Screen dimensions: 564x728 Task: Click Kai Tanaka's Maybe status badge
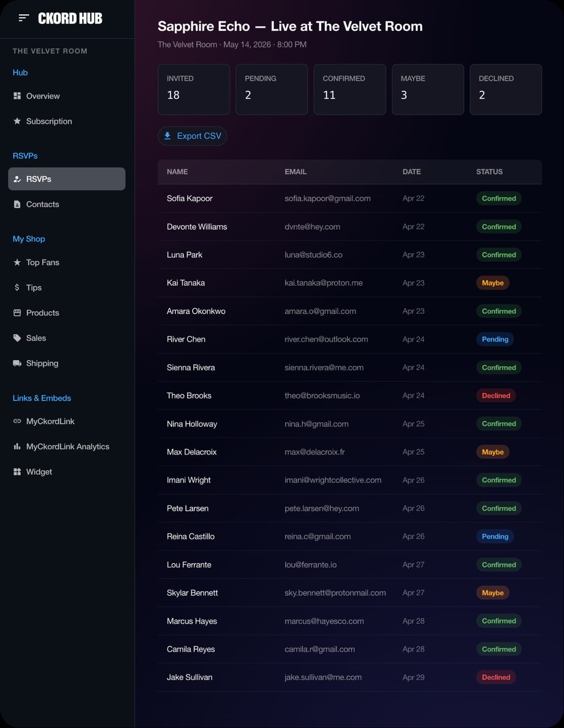coord(493,283)
